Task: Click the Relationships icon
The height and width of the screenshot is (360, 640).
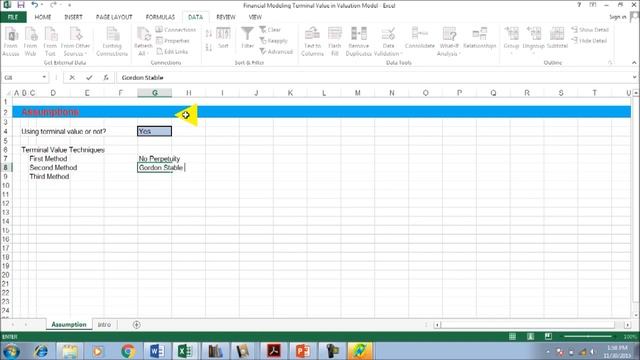Action: (480, 38)
